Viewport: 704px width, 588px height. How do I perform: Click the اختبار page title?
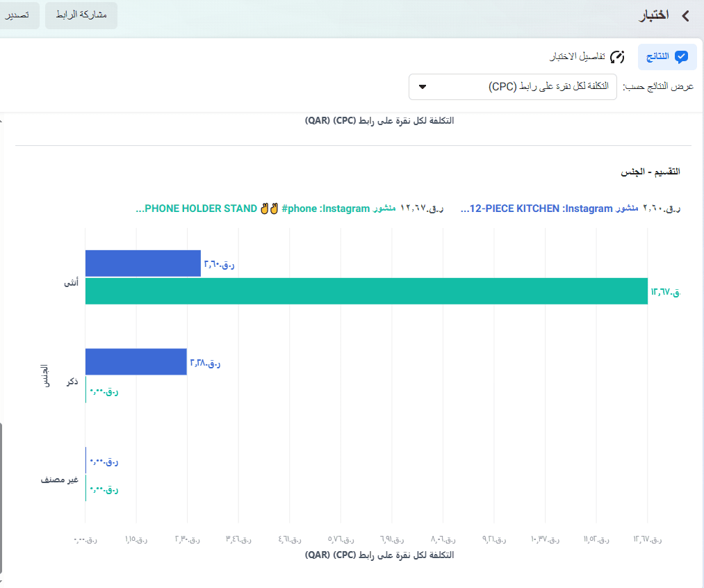(x=654, y=16)
